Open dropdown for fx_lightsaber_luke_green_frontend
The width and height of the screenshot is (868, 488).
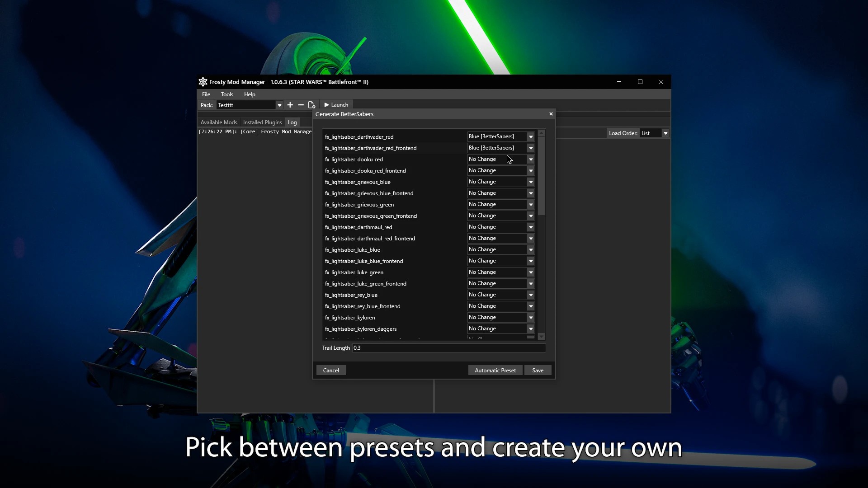(x=501, y=283)
